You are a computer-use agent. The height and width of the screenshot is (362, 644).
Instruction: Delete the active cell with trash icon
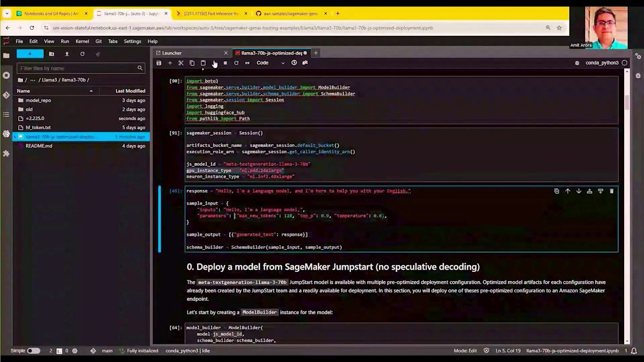point(612,191)
